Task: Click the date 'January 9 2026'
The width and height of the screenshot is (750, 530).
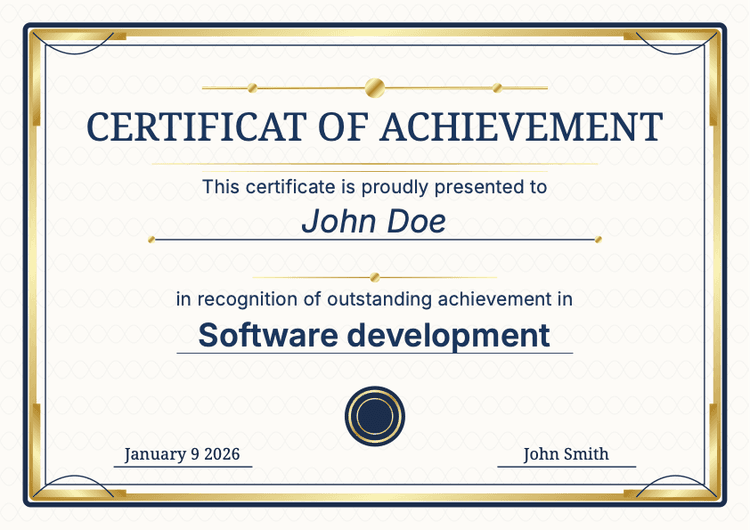Action: pos(182,454)
